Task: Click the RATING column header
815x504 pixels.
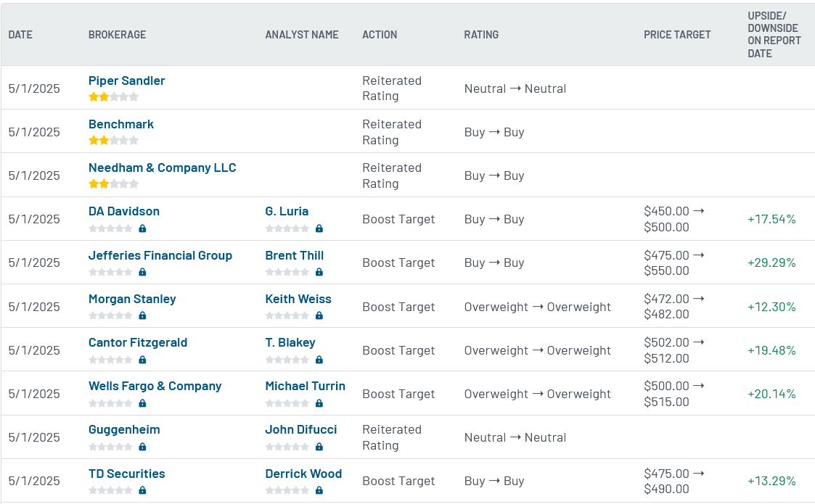Action: 481,35
